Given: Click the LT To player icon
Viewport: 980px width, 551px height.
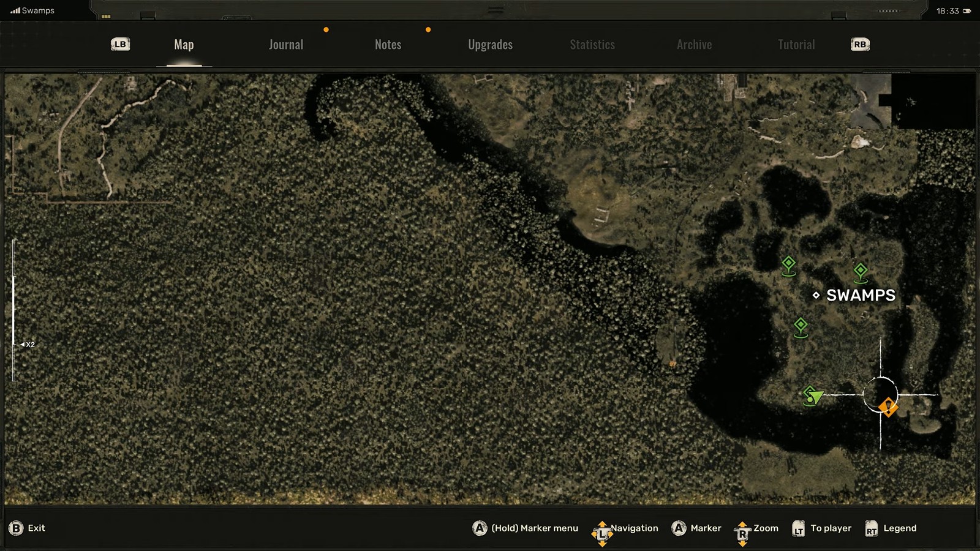Looking at the screenshot, I should tap(798, 528).
